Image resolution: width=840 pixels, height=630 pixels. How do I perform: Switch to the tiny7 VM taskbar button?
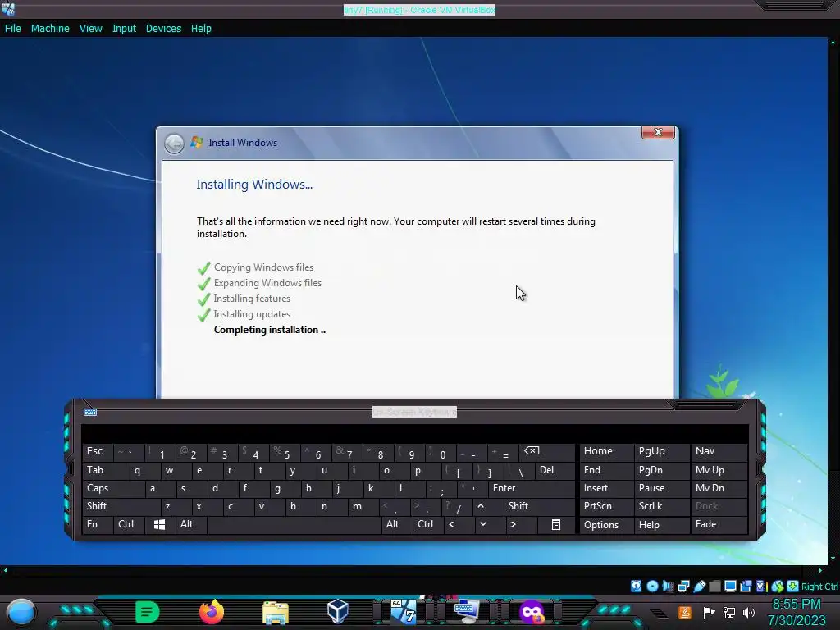[x=404, y=612]
